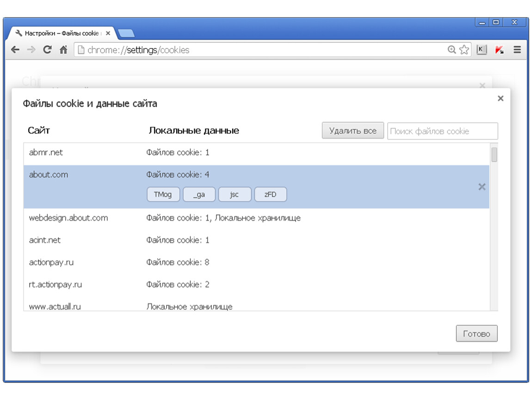Image resolution: width=532 pixels, height=400 pixels.
Task: Click the browser forward arrow
Action: click(x=31, y=50)
